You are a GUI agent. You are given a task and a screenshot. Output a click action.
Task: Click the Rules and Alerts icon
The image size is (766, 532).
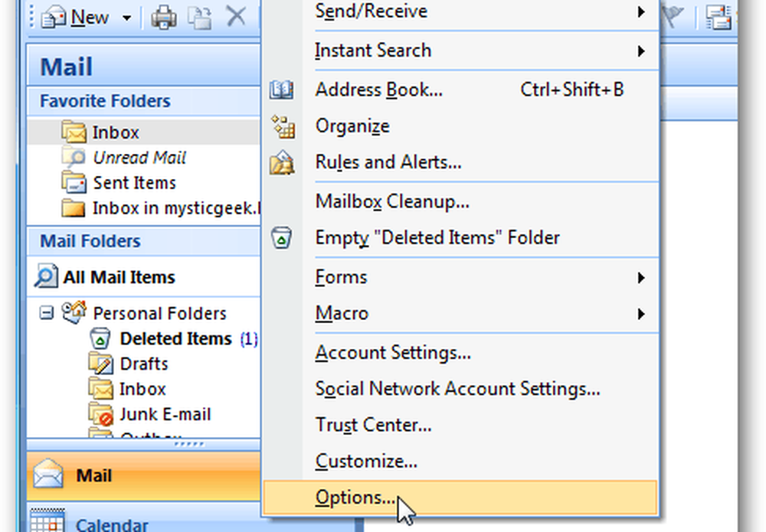click(x=282, y=162)
